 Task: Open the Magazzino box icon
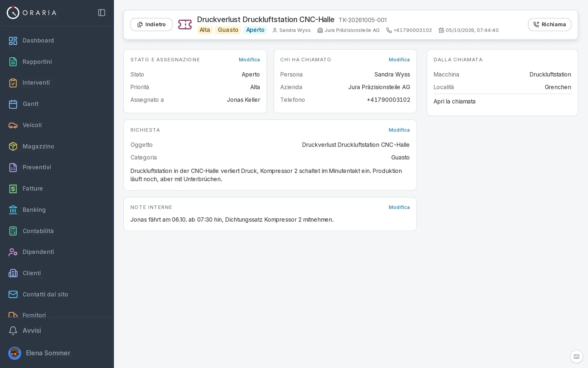coord(13,146)
